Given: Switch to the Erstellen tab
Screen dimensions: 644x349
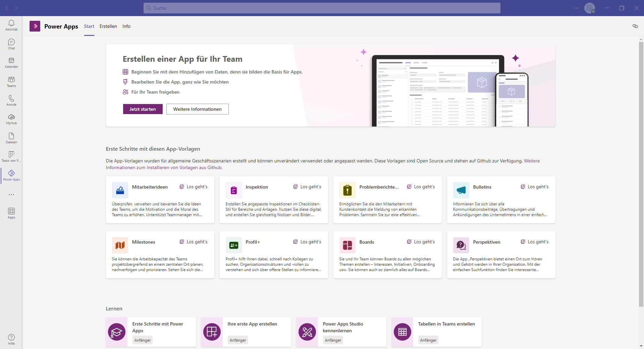Looking at the screenshot, I should click(108, 26).
